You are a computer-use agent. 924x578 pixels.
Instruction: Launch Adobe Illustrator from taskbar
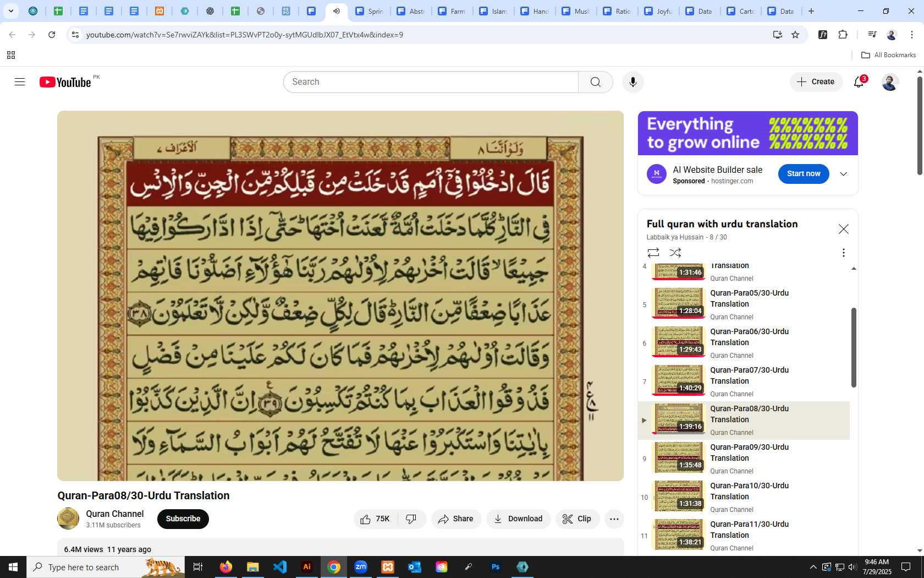click(307, 567)
